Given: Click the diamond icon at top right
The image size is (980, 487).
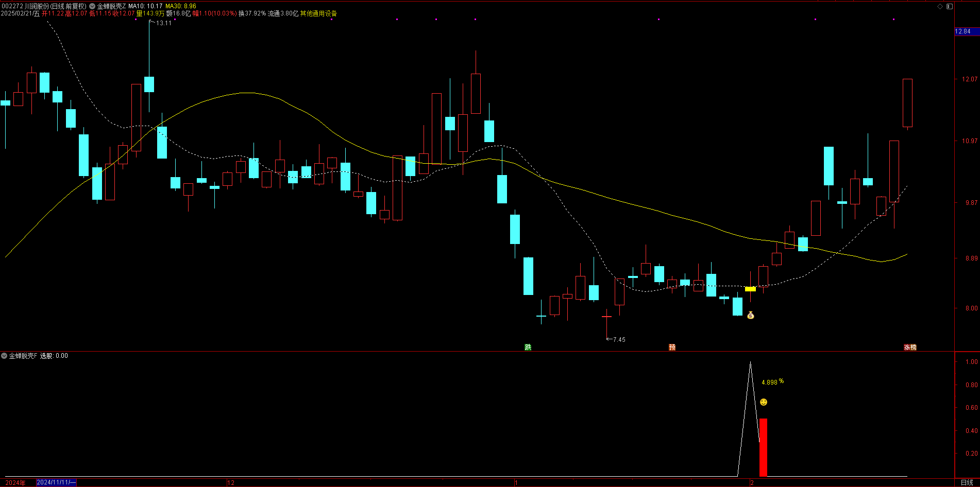Looking at the screenshot, I should (940, 6).
